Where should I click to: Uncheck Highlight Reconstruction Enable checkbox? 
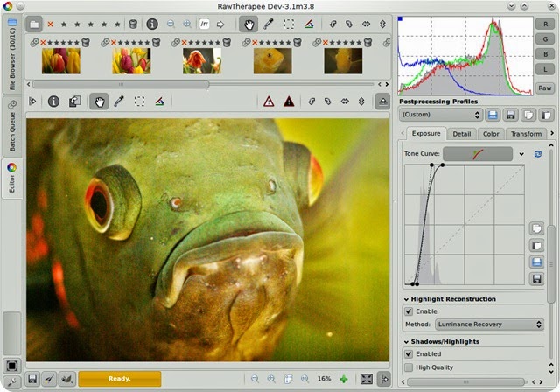coord(409,311)
